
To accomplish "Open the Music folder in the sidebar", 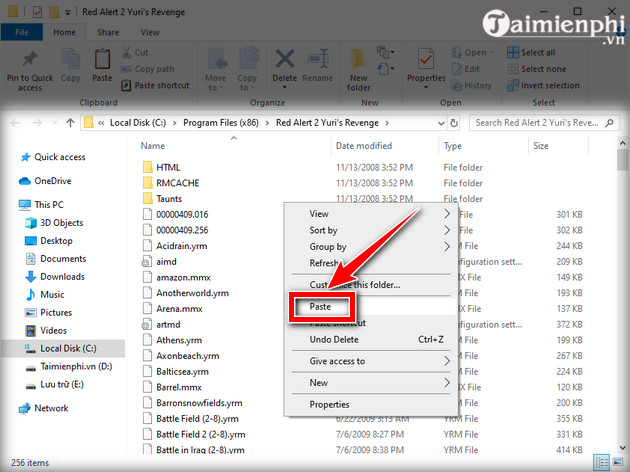I will [45, 295].
